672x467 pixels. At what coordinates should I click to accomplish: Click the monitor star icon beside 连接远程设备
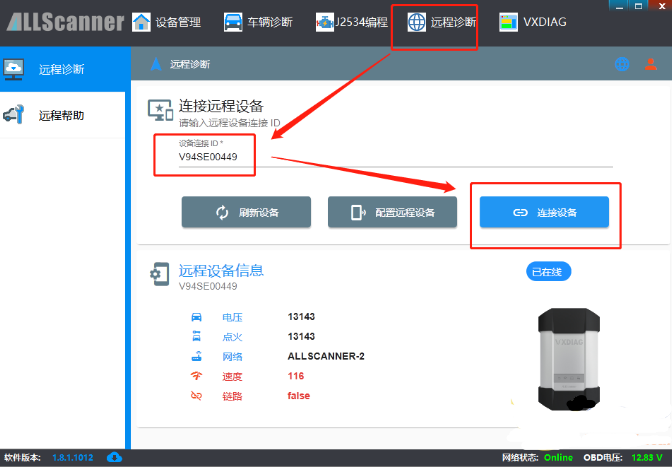(160, 110)
